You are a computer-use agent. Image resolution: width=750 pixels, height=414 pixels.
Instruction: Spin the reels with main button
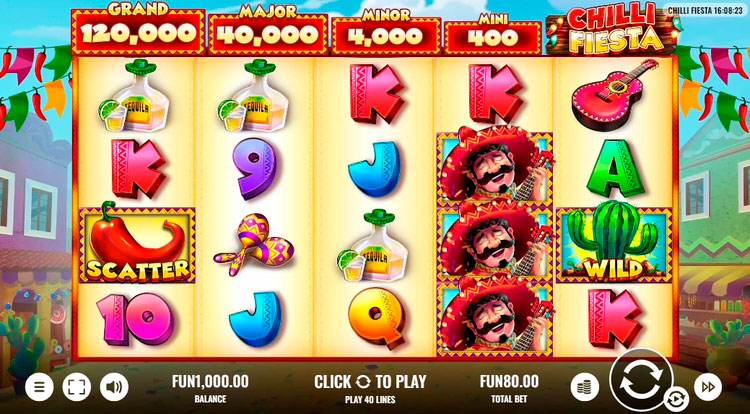641,379
